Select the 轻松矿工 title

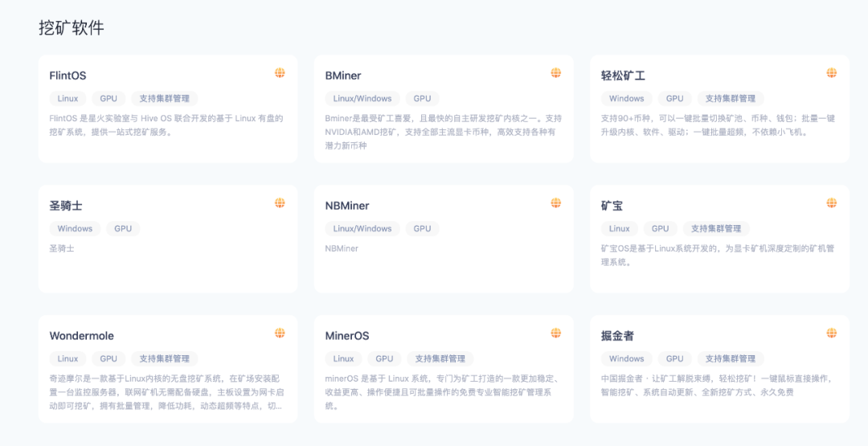point(623,76)
